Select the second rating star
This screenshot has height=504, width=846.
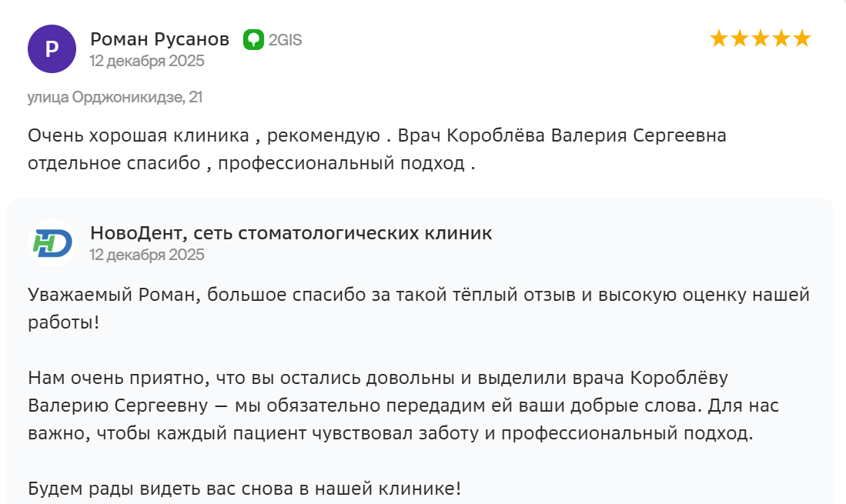tap(740, 38)
